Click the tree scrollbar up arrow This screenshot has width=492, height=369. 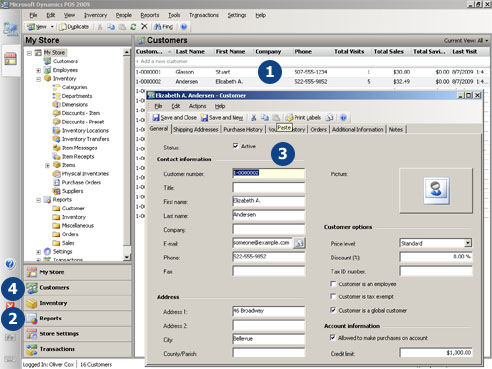tap(127, 52)
